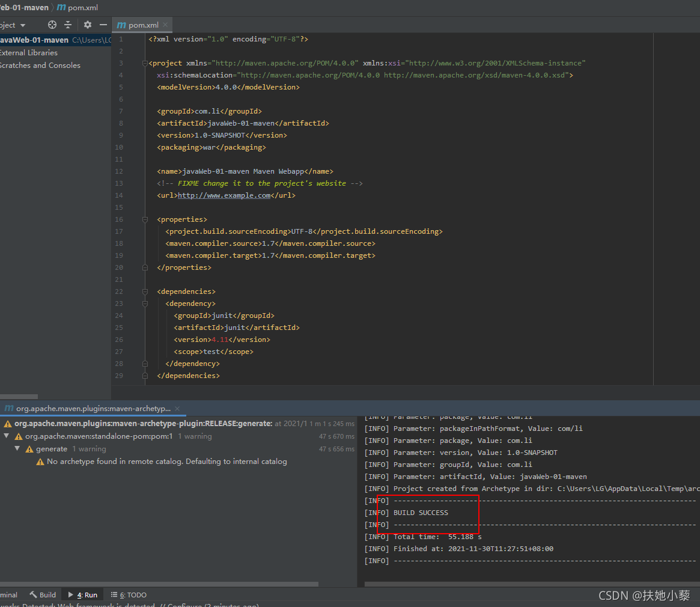The image size is (700, 607).
Task: Click the TODO list icon in bottom bar
Action: coord(114,594)
